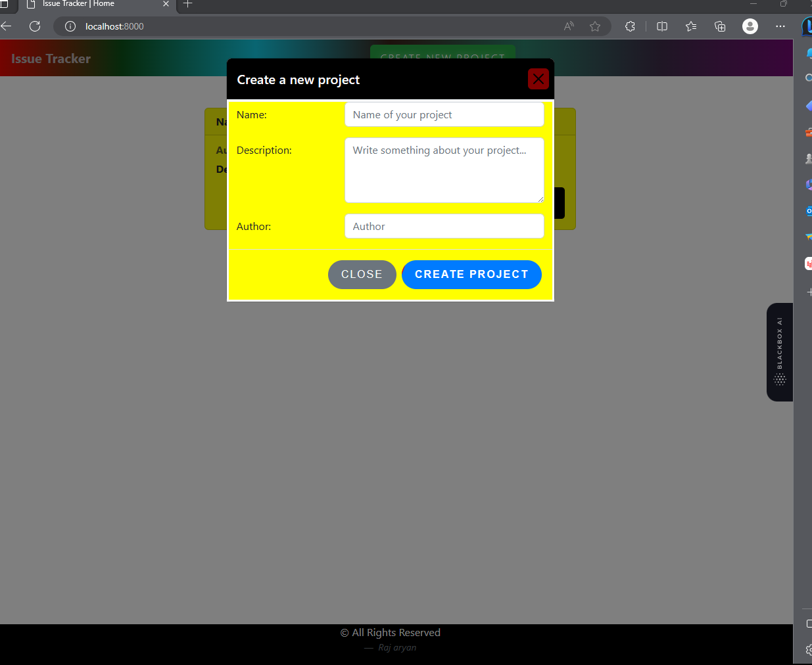Open the Favorites list icon
Image resolution: width=812 pixels, height=665 pixels.
tap(691, 26)
